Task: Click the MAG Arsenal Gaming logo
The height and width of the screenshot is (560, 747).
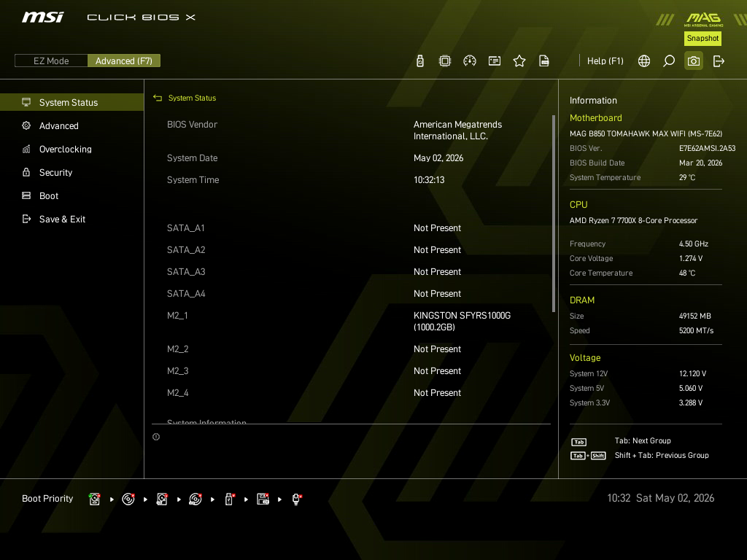Action: [704, 20]
